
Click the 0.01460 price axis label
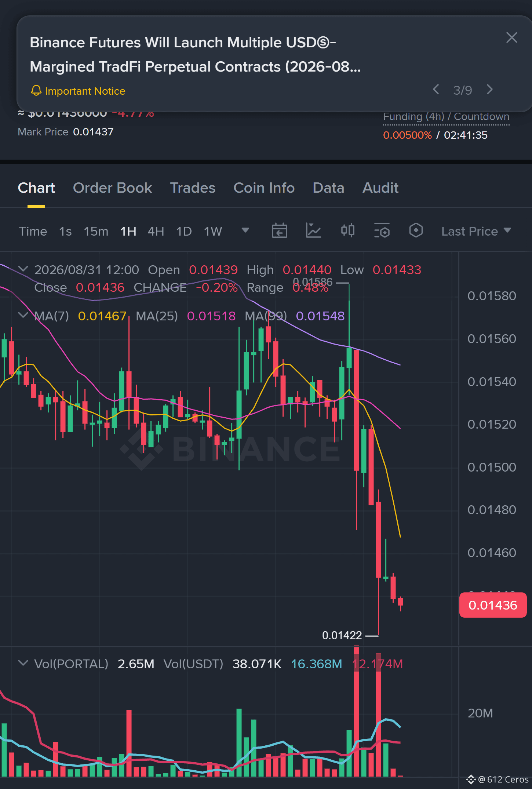492,553
